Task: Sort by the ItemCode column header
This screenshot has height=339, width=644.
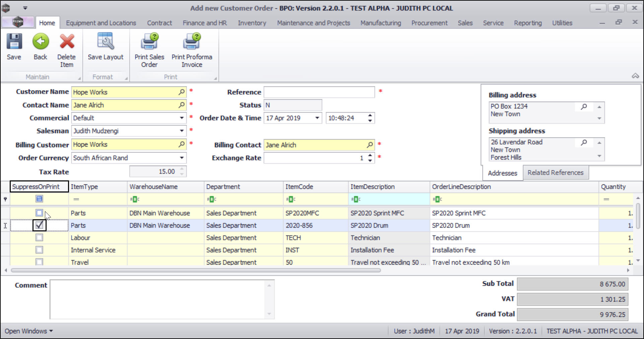Action: tap(299, 187)
